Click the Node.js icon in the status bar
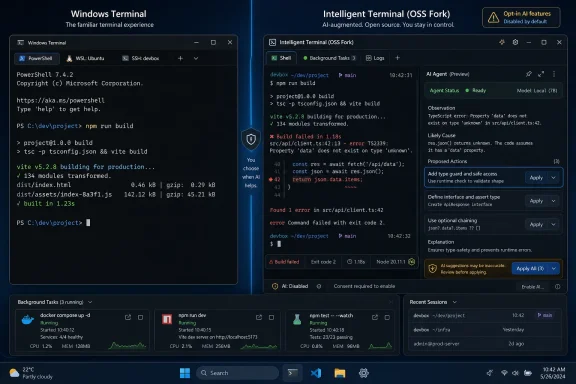The image size is (576, 384). pos(411,262)
